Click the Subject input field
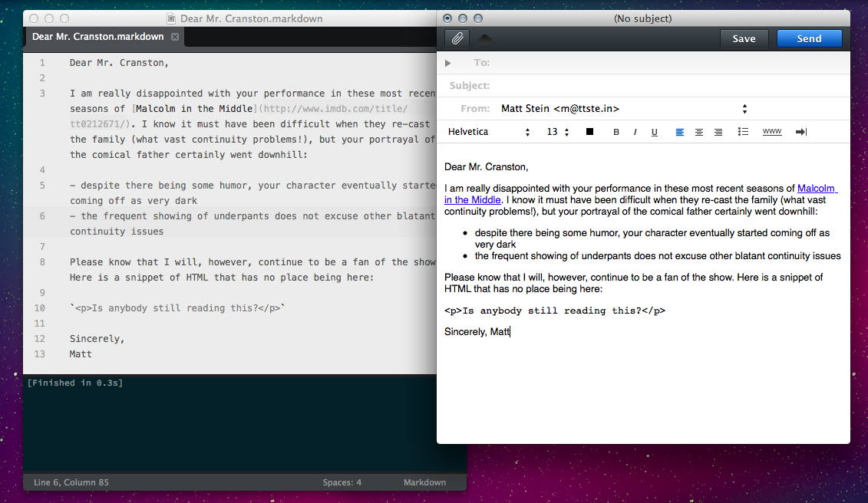Viewport: 868px width, 503px height. pos(670,85)
